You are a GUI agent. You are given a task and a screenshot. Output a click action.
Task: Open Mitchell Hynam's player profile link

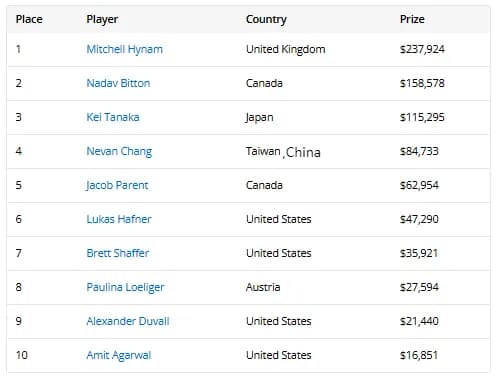pyautogui.click(x=125, y=50)
